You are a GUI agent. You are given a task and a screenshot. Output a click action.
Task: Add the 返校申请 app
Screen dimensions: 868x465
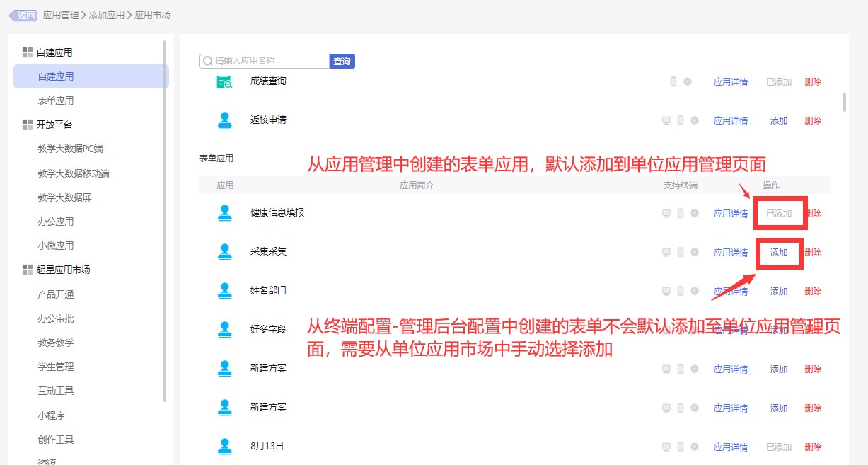pyautogui.click(x=779, y=121)
